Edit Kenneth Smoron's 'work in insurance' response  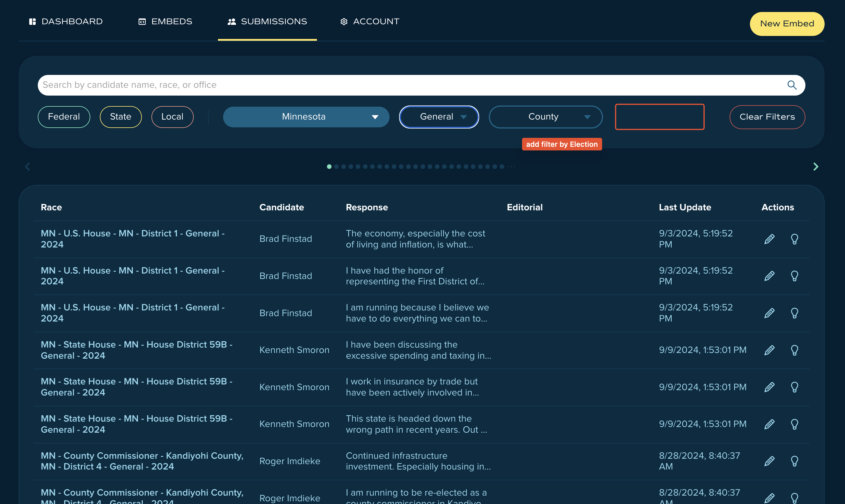769,387
